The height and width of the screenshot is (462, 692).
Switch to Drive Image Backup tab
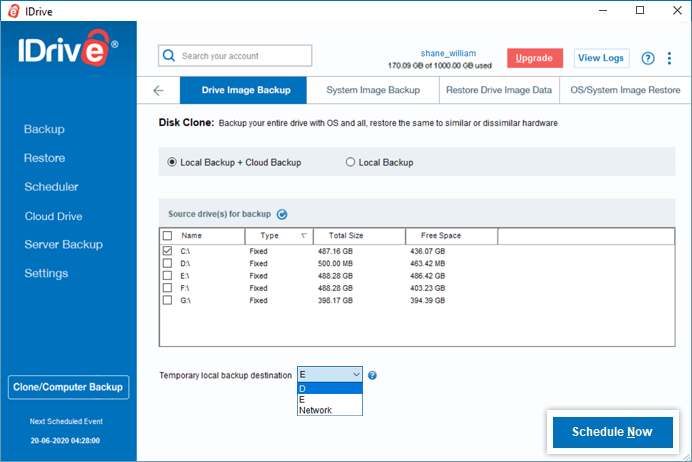(243, 90)
